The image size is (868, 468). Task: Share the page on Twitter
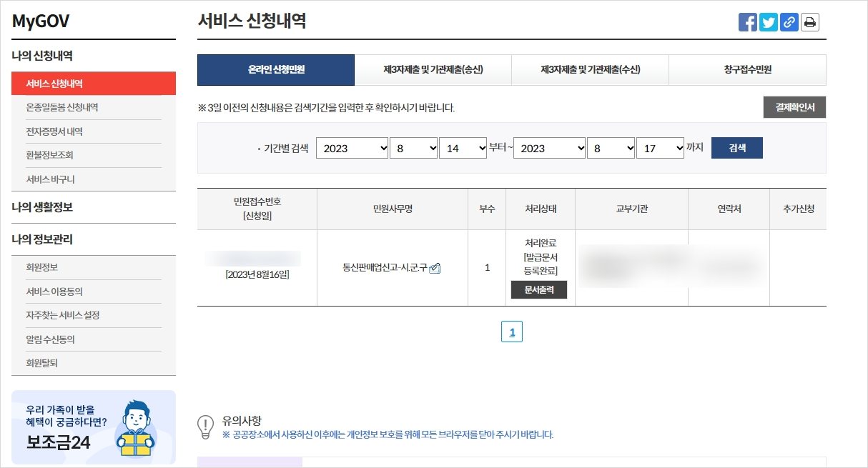tap(768, 21)
